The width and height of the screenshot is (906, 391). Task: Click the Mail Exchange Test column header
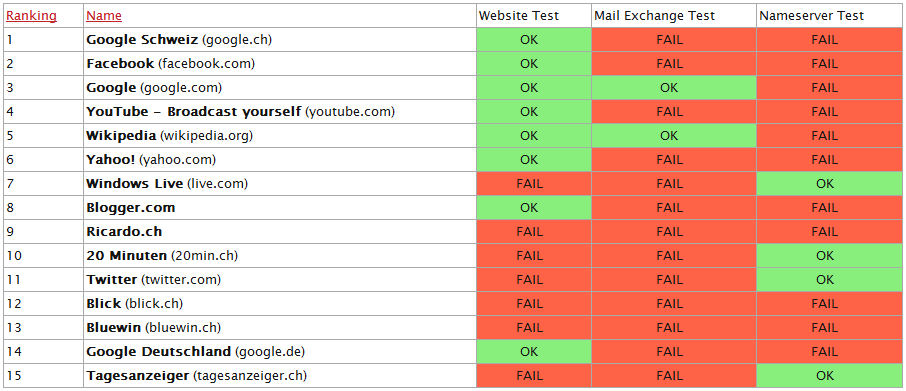[655, 16]
